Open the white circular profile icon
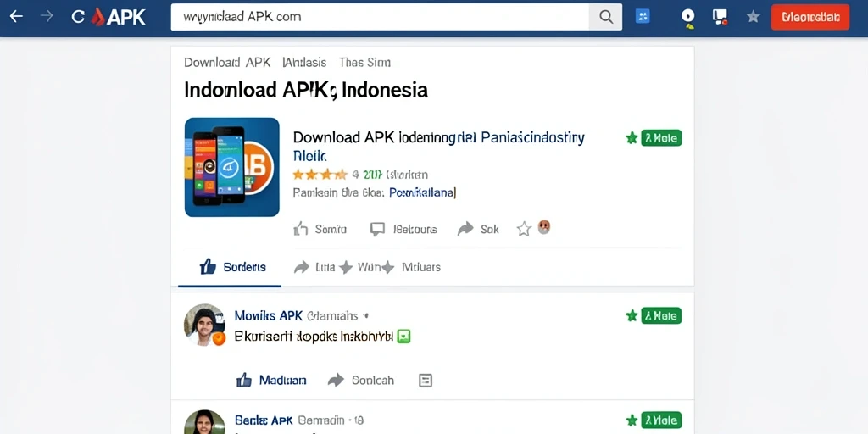The width and height of the screenshot is (868, 434). pos(688,17)
